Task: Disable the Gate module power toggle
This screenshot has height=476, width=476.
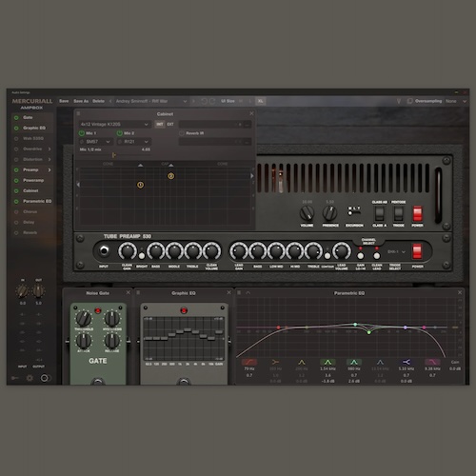Action: (16, 117)
